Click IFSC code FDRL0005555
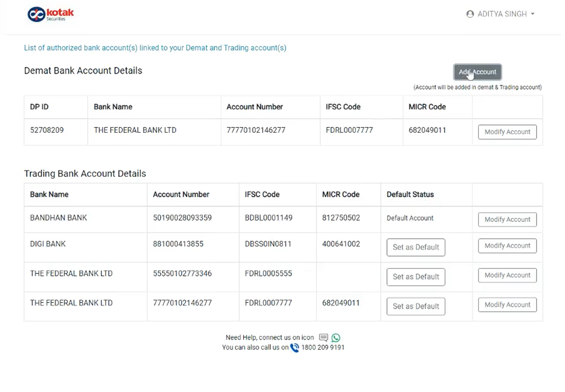Image resolution: width=565 pixels, height=392 pixels. 269,273
